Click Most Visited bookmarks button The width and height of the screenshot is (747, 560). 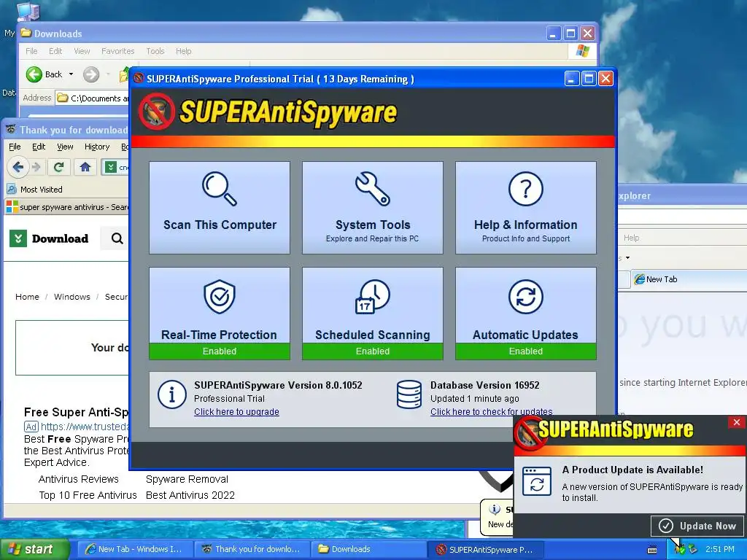[35, 189]
